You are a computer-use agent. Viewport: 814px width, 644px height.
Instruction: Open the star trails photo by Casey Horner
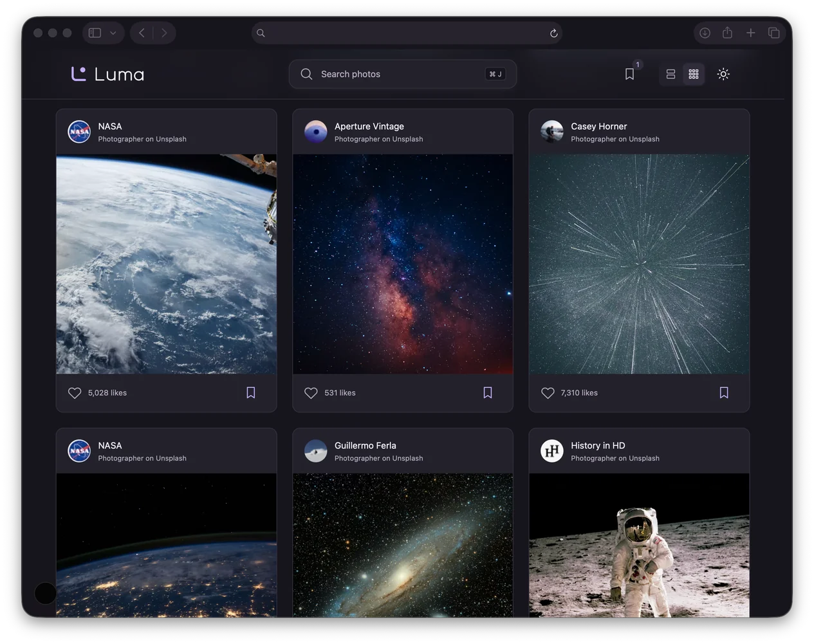[639, 264]
